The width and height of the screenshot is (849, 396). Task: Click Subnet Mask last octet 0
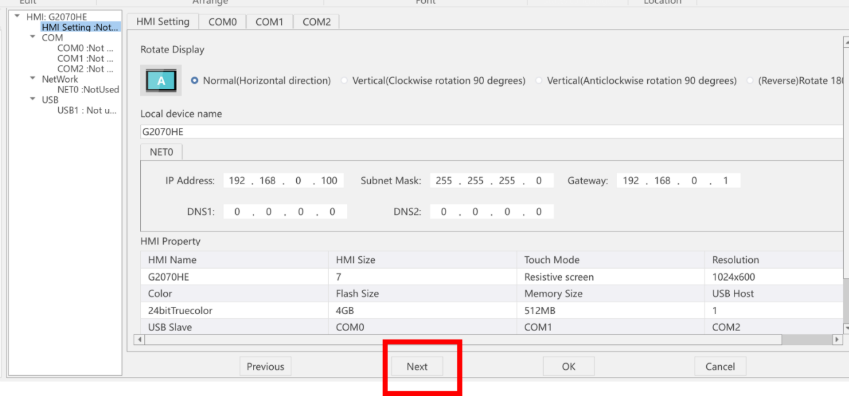539,181
